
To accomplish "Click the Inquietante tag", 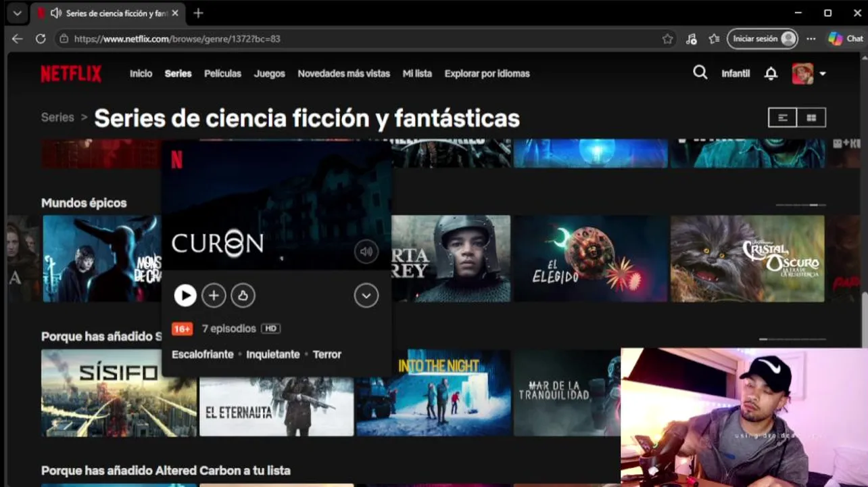I will point(273,354).
